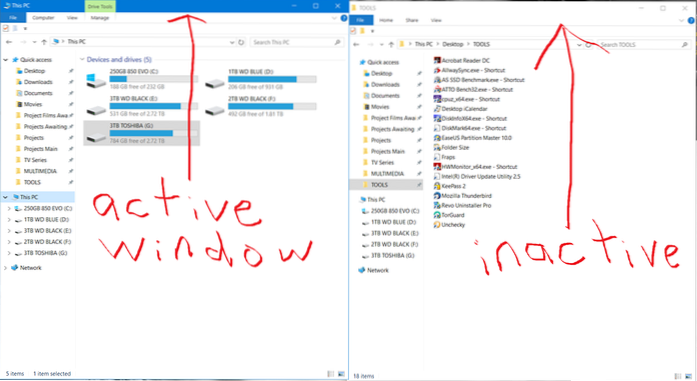Open Projects Main in TOOLS window sidebar
This screenshot has width=697, height=381.
point(388,152)
